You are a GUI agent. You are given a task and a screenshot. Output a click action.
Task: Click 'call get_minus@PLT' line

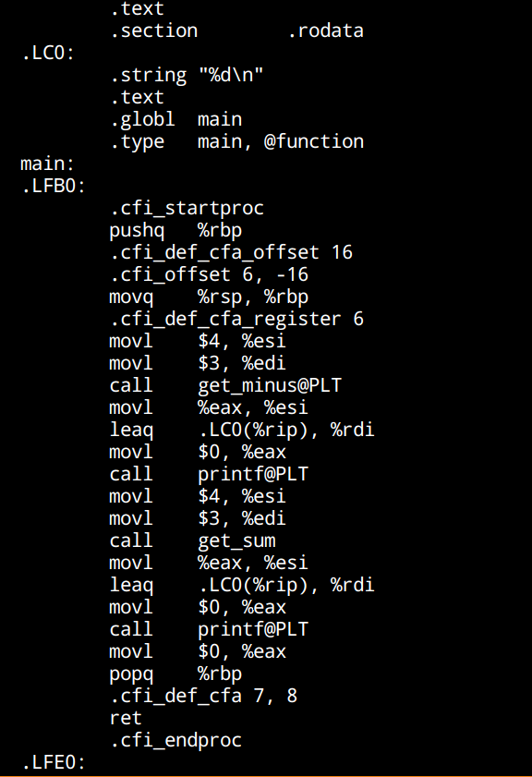coord(225,385)
